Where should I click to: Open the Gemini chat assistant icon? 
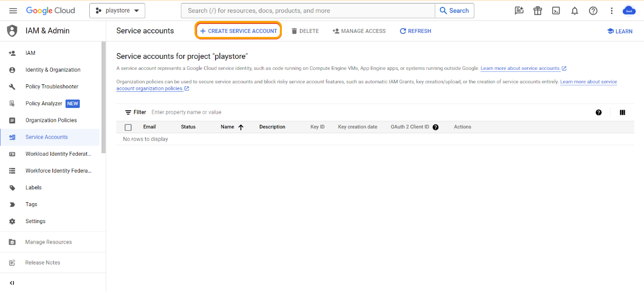519,10
